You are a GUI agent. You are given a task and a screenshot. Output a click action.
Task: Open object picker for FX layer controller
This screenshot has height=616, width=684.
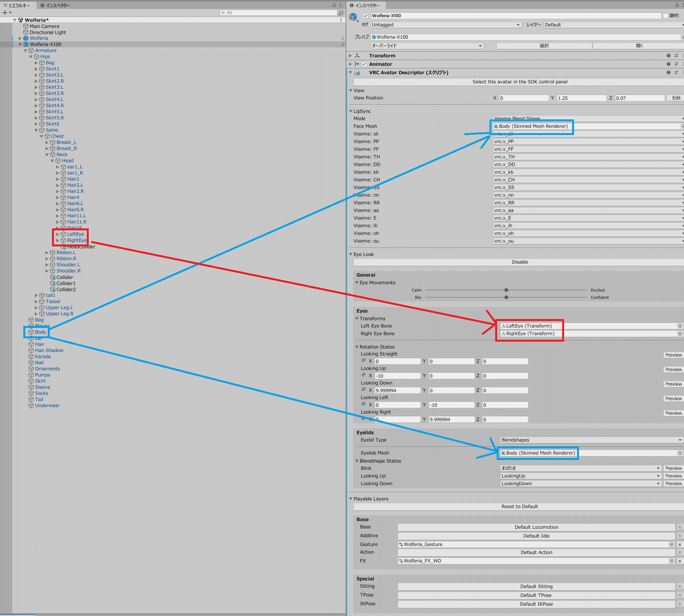pos(671,561)
